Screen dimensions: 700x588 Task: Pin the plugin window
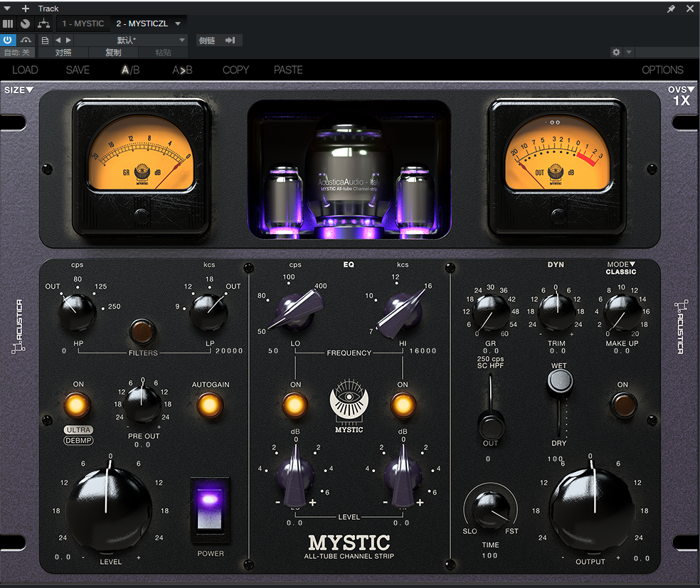point(671,9)
